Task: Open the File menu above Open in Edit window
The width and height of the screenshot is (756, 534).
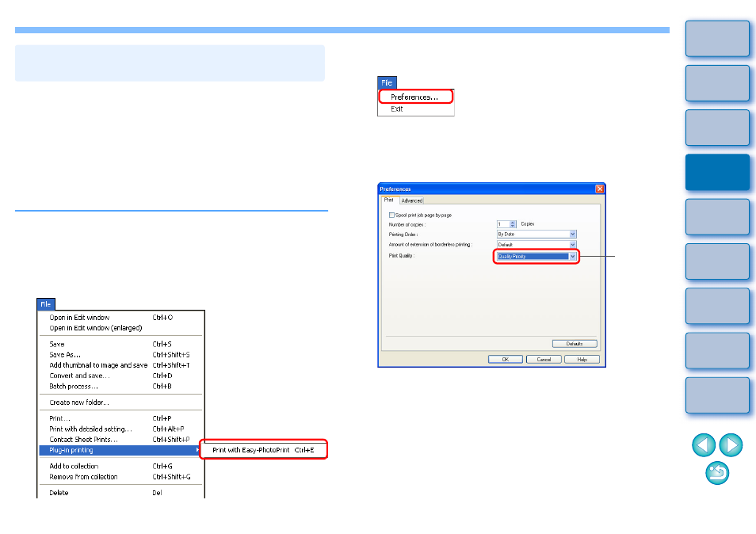Action: pos(46,304)
